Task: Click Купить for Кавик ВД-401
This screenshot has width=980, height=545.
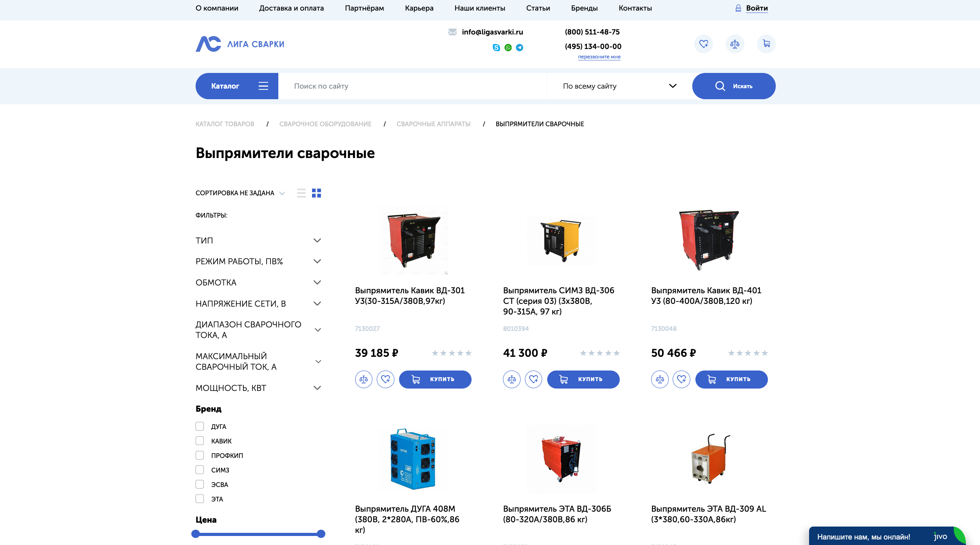Action: pos(731,379)
